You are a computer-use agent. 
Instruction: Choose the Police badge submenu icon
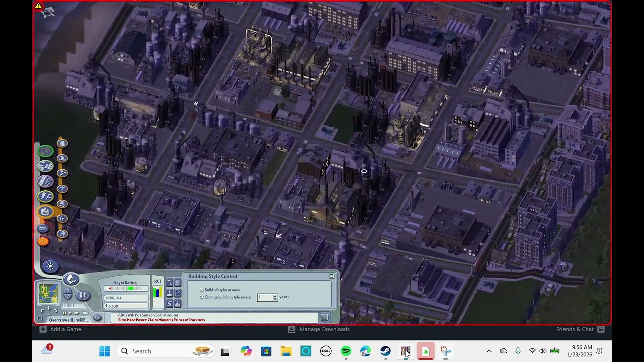[62, 144]
